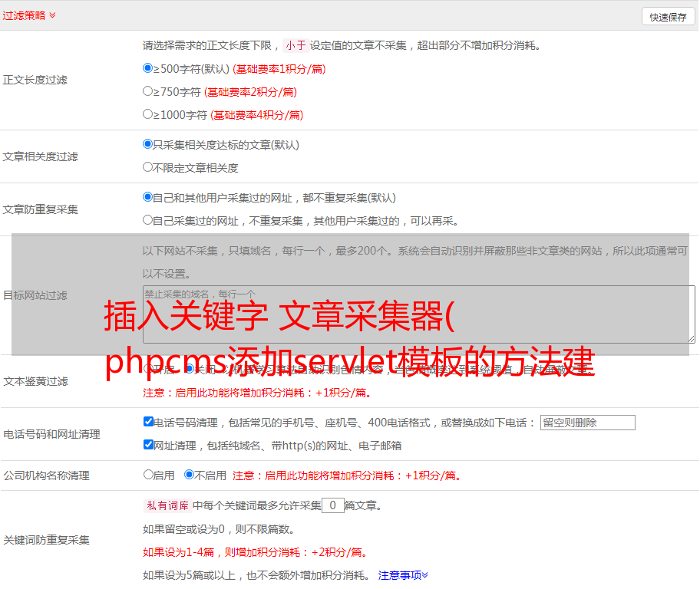This screenshot has height=589, width=700.
Task: Click the 如果设为5篇或以上 explanation text
Action: 256,575
